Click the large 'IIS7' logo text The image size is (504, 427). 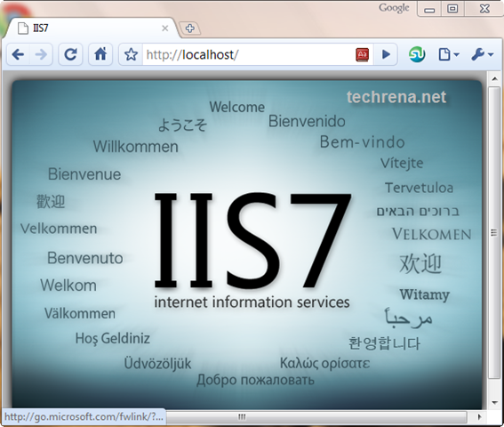point(252,241)
